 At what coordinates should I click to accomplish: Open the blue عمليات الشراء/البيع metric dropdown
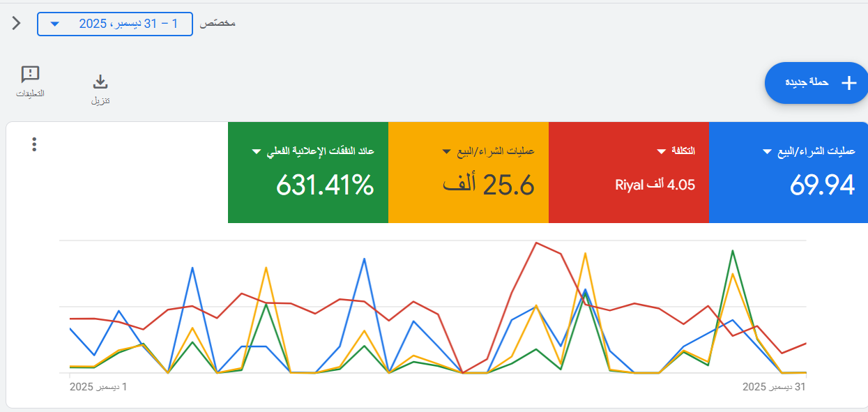(768, 151)
